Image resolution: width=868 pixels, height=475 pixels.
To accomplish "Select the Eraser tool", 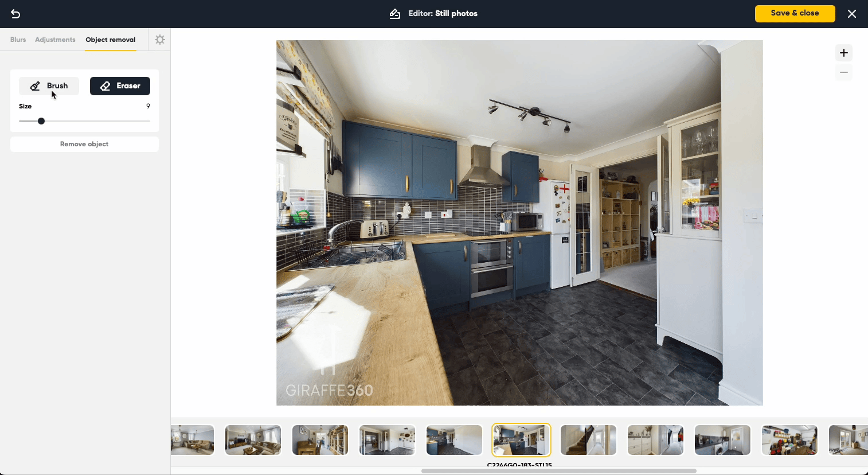I will (x=120, y=86).
